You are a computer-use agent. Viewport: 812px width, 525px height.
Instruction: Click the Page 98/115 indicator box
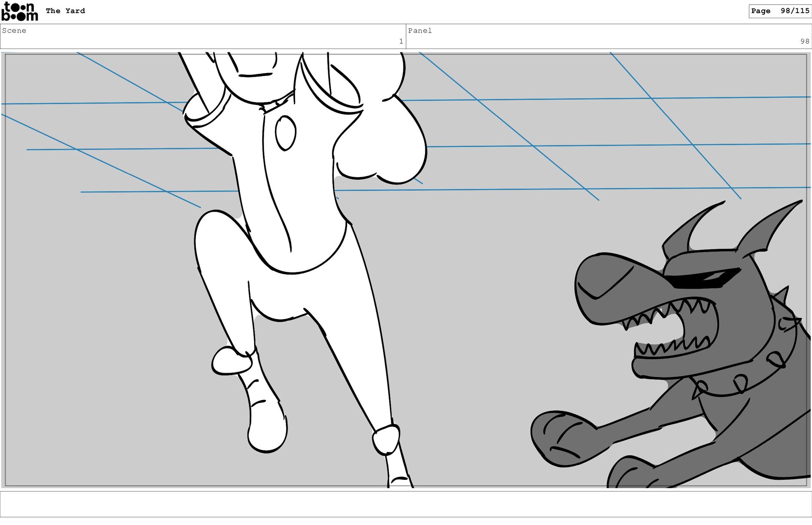pyautogui.click(x=779, y=11)
